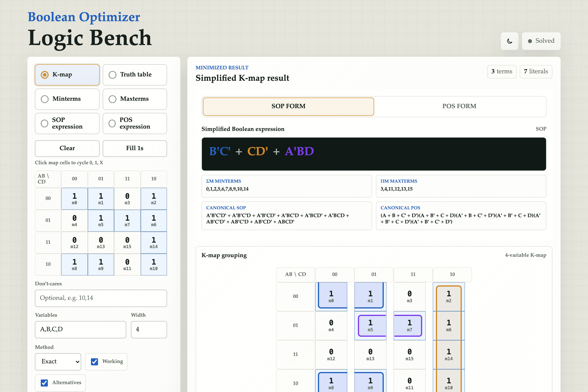The height and width of the screenshot is (392, 588).
Task: Cycle input K-map cell m9
Action: pos(101,264)
